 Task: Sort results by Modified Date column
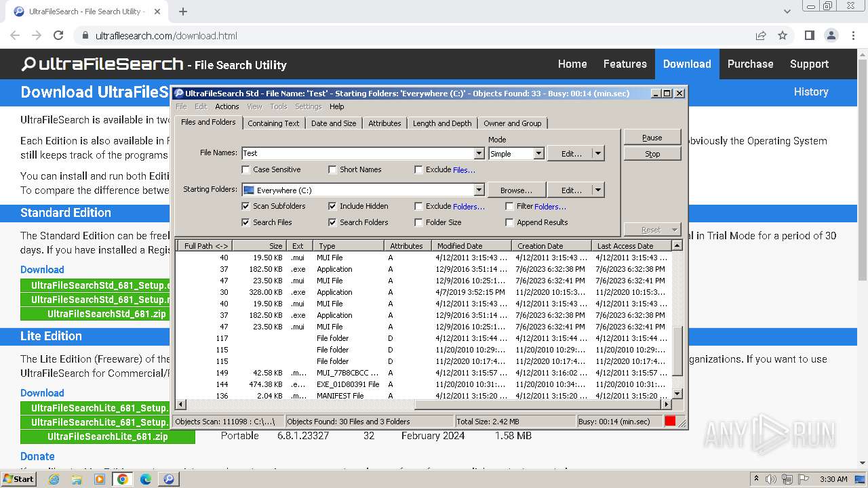coord(472,246)
